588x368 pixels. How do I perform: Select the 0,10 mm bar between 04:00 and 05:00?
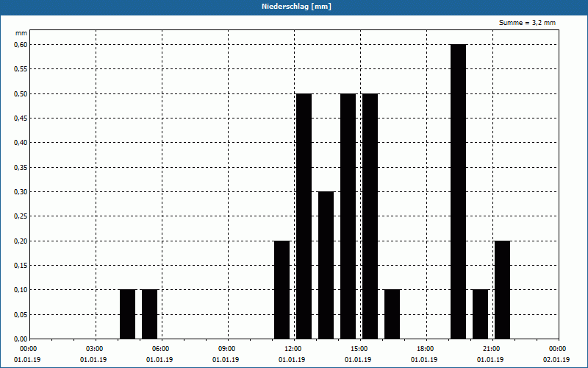[x=127, y=314]
